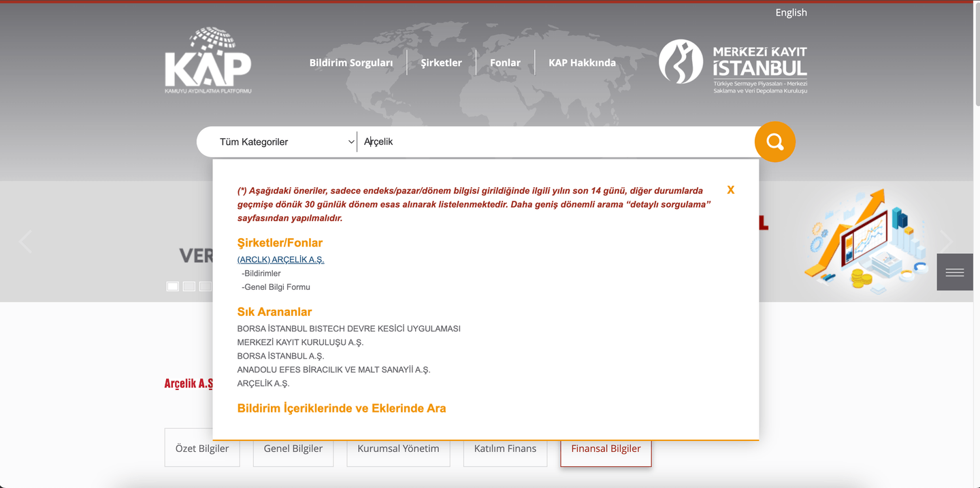Select the third carousel indicator square

(x=206, y=286)
